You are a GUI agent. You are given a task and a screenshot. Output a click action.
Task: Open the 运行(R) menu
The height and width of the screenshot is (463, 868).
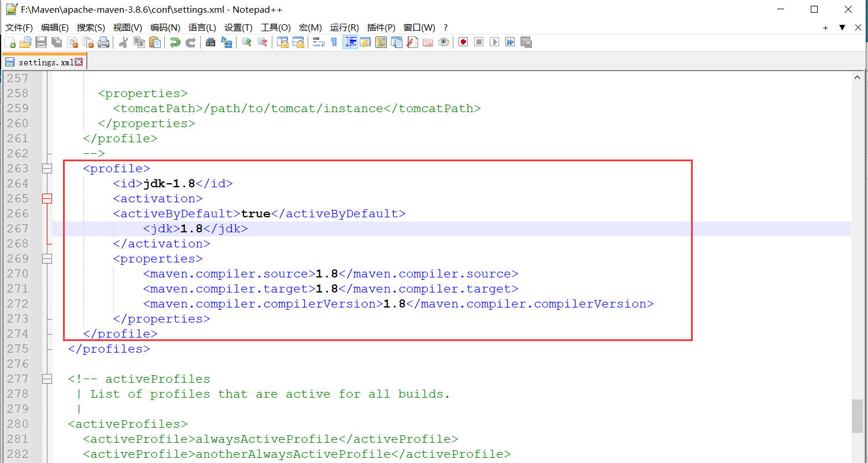(x=345, y=28)
